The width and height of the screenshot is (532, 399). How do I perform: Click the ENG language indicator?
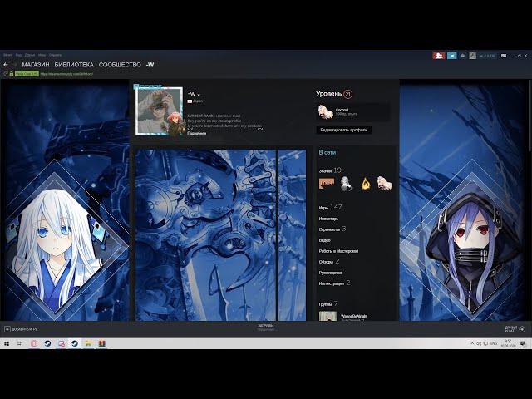(494, 343)
